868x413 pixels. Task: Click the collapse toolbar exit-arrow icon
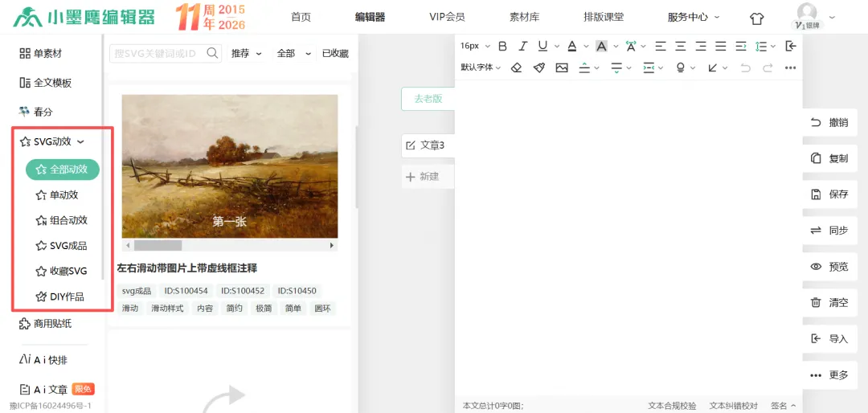(791, 46)
